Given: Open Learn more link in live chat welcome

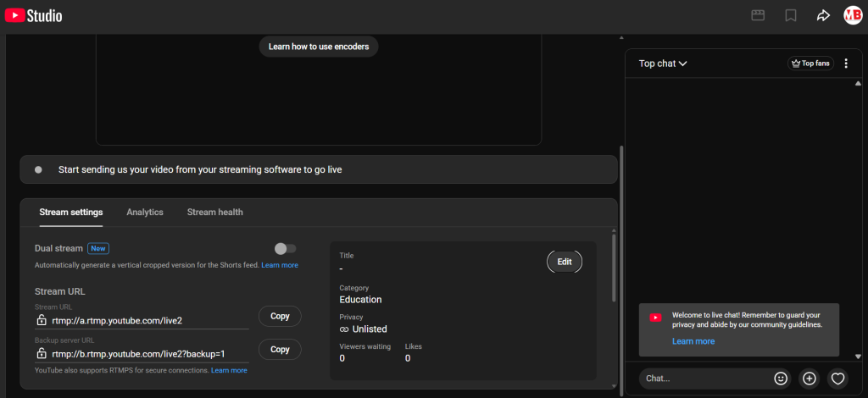Looking at the screenshot, I should (693, 341).
